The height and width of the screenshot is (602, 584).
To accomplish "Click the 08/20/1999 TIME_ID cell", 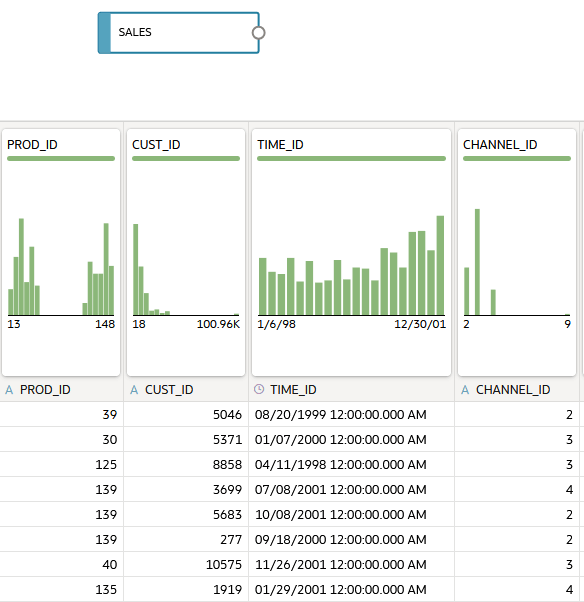I will 352,415.
